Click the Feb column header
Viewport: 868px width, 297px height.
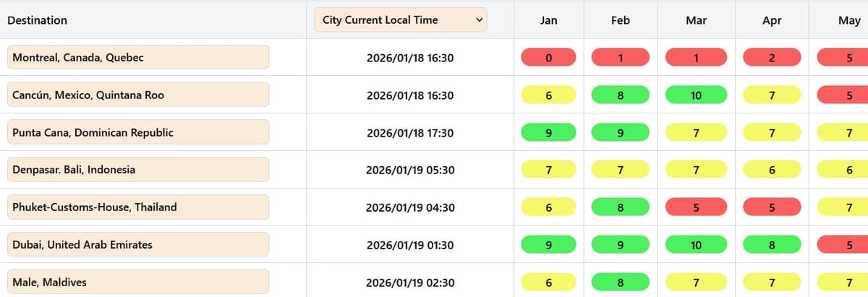[x=621, y=20]
